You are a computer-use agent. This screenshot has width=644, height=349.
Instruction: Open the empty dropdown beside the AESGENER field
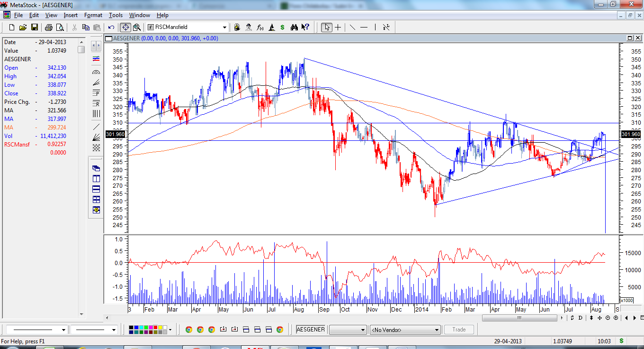pyautogui.click(x=348, y=330)
